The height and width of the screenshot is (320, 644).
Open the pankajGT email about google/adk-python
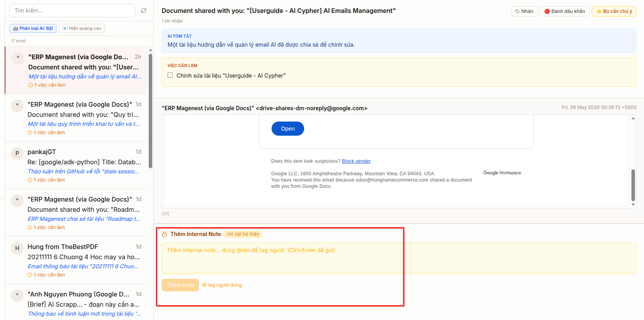coord(77,165)
